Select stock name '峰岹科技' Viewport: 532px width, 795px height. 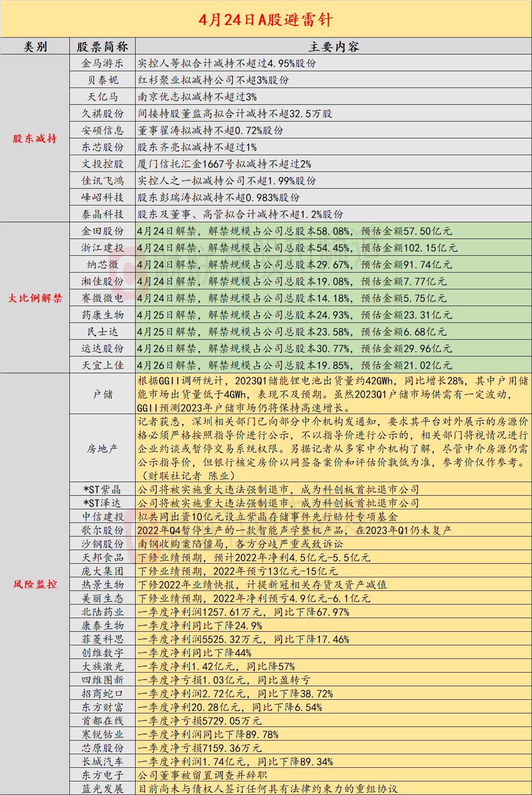click(102, 197)
